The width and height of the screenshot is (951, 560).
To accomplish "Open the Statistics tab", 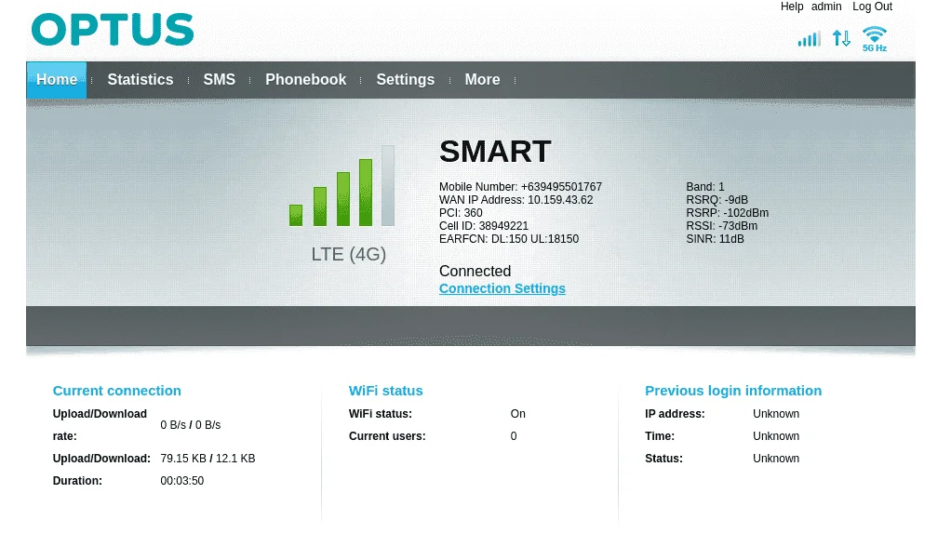I will pos(141,80).
